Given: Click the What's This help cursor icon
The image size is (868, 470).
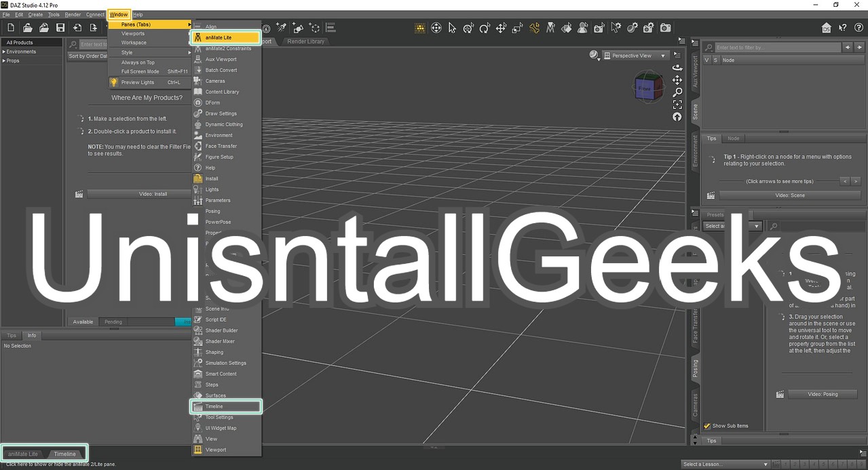Looking at the screenshot, I should [842, 28].
